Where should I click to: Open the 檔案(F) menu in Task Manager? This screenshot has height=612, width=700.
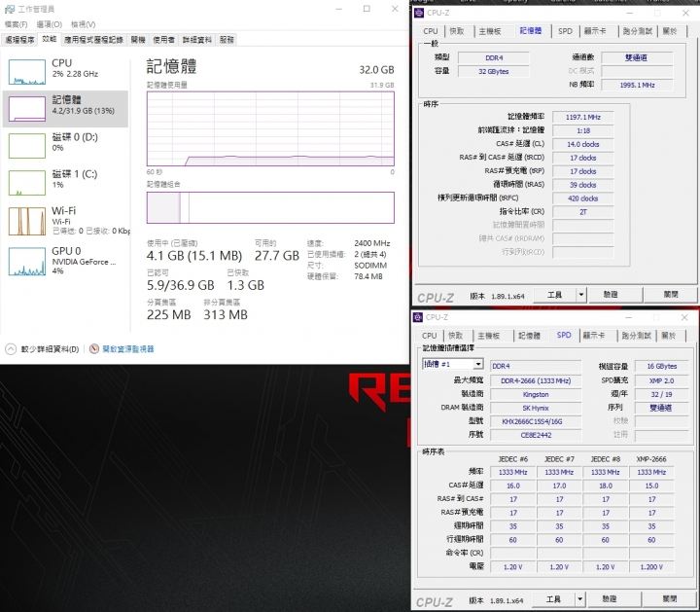pos(17,24)
